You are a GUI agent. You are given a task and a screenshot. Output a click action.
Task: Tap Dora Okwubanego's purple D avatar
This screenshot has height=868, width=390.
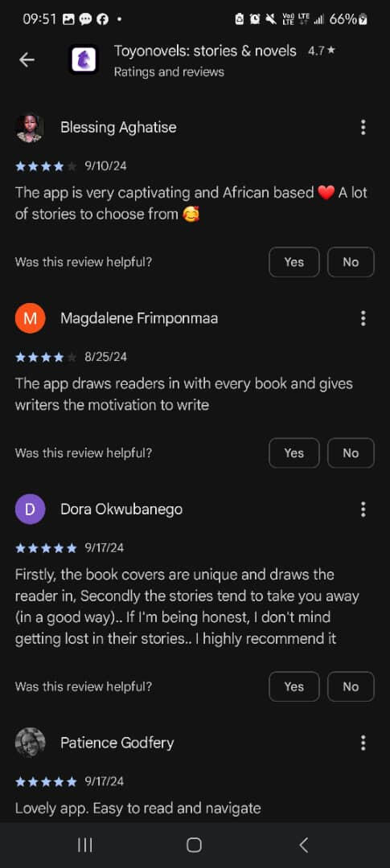[x=30, y=510]
